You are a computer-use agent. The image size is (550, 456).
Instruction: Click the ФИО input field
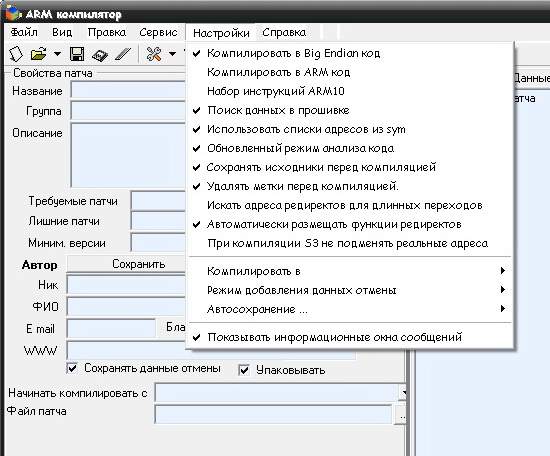pos(126,307)
